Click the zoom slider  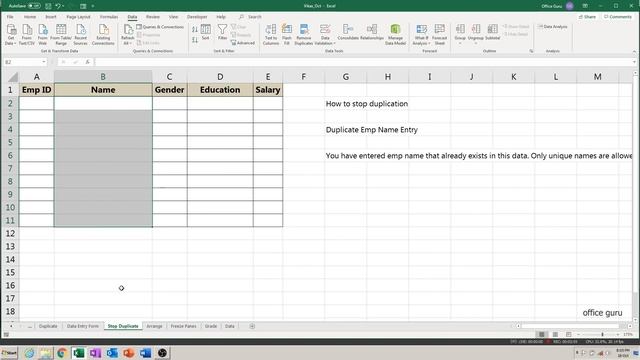point(601,335)
